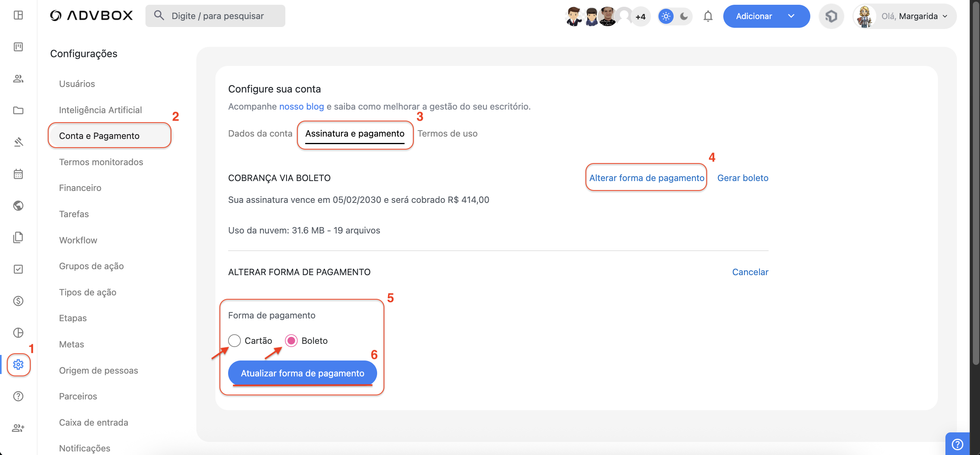
Task: Expand the +4 users avatar list
Action: [640, 17]
